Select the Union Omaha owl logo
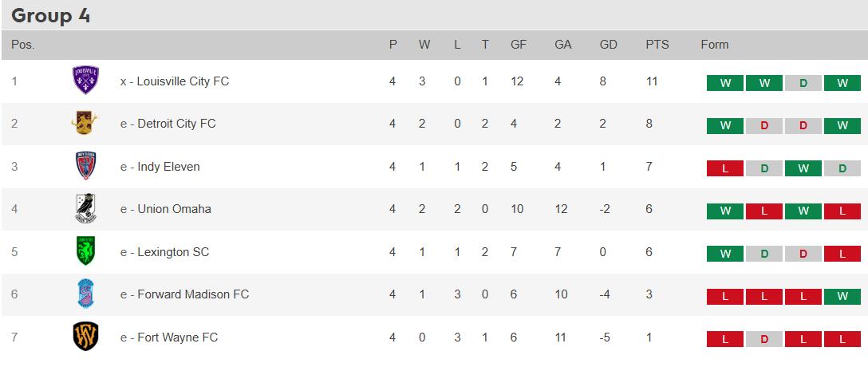 point(86,209)
